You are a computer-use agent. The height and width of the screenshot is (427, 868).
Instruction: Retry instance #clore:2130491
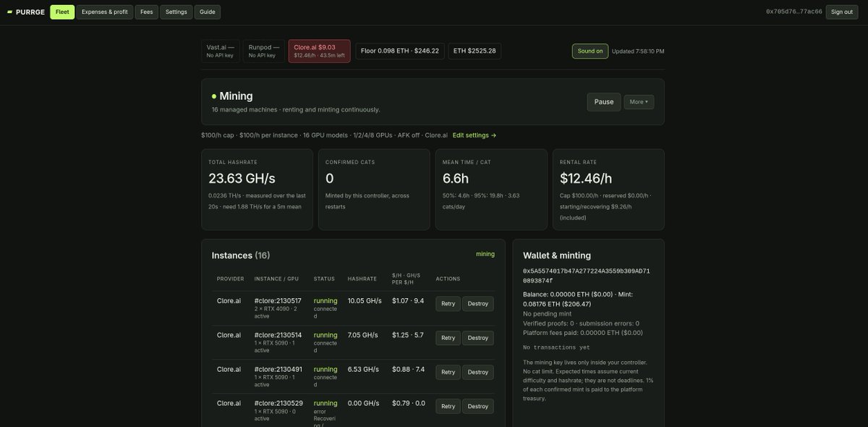click(448, 372)
